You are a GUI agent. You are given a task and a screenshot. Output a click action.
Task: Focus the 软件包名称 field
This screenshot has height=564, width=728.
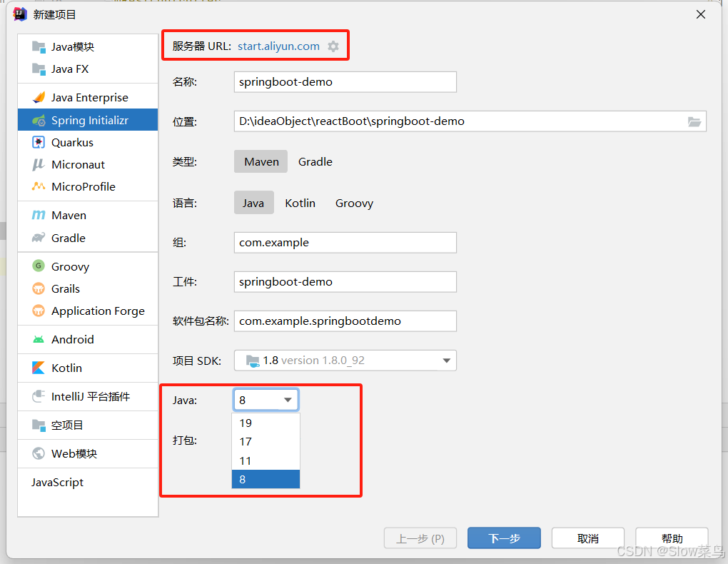(345, 321)
